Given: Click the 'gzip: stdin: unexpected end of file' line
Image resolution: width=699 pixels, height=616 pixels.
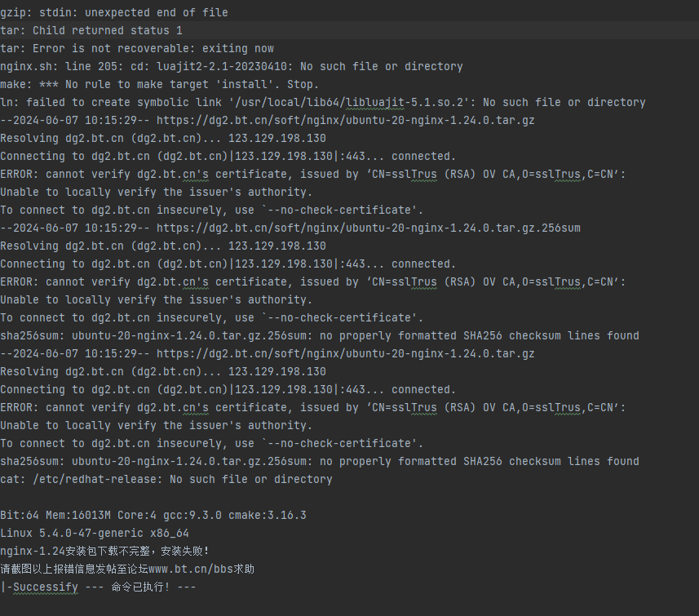Looking at the screenshot, I should pyautogui.click(x=114, y=12).
